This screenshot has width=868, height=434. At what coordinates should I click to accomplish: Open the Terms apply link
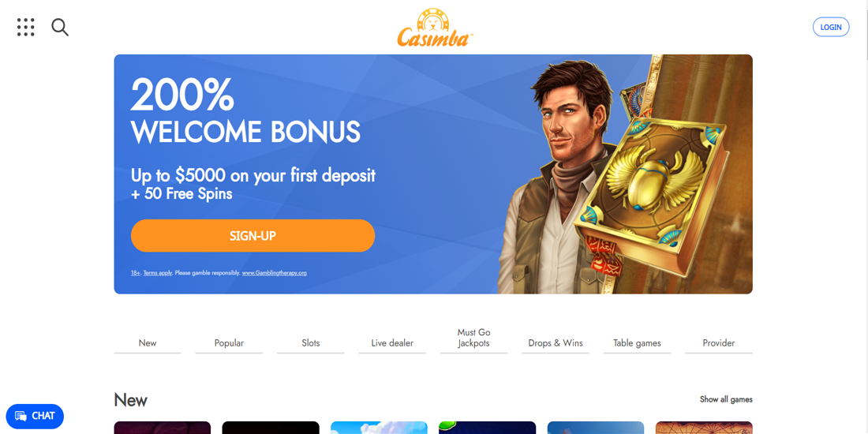[158, 273]
